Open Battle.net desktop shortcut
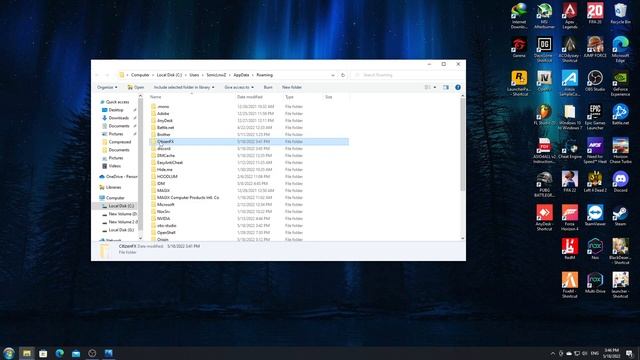This screenshot has height=360, width=640. [x=620, y=114]
